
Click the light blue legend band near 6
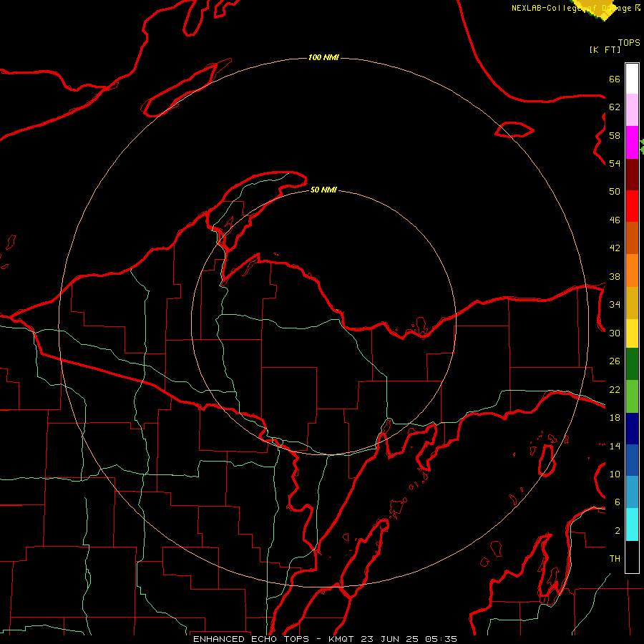[632, 492]
